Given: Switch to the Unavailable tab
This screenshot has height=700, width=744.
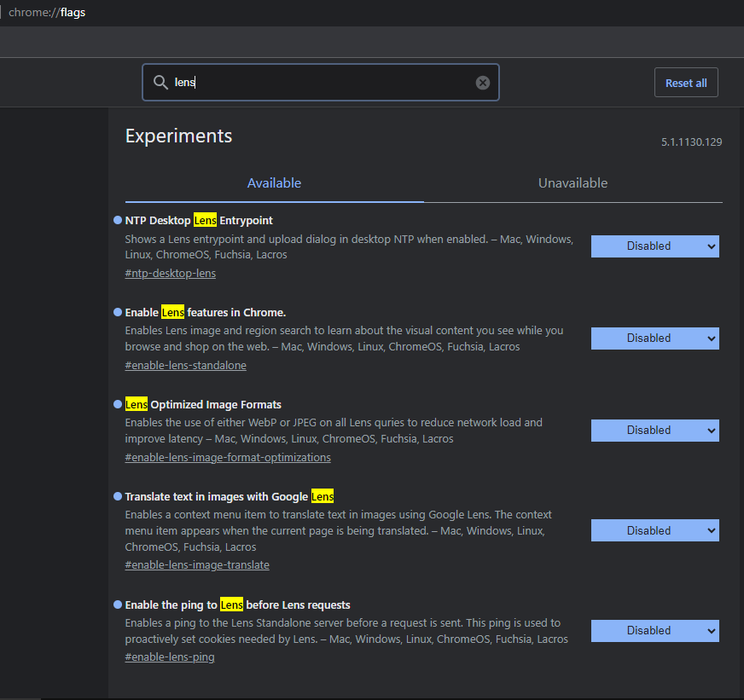Looking at the screenshot, I should (573, 183).
